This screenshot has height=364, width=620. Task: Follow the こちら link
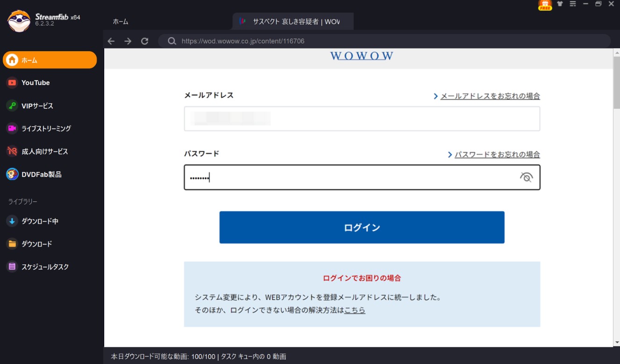355,310
